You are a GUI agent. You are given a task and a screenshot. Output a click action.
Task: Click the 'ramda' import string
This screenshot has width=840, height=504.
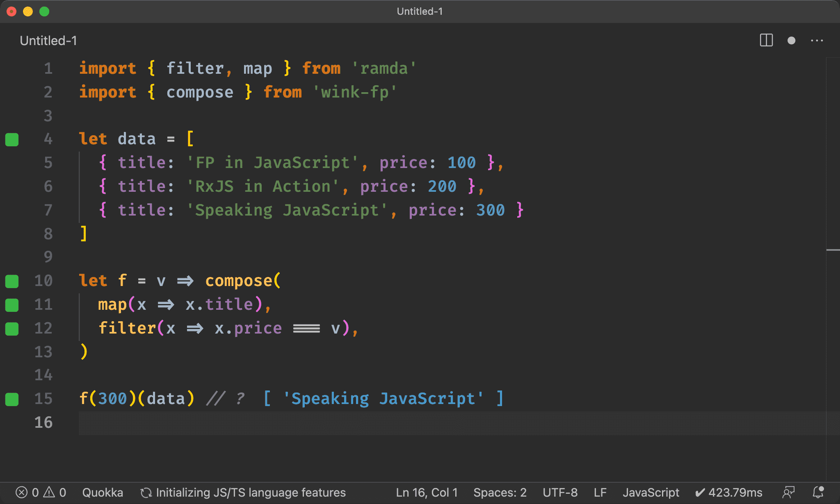click(x=384, y=68)
